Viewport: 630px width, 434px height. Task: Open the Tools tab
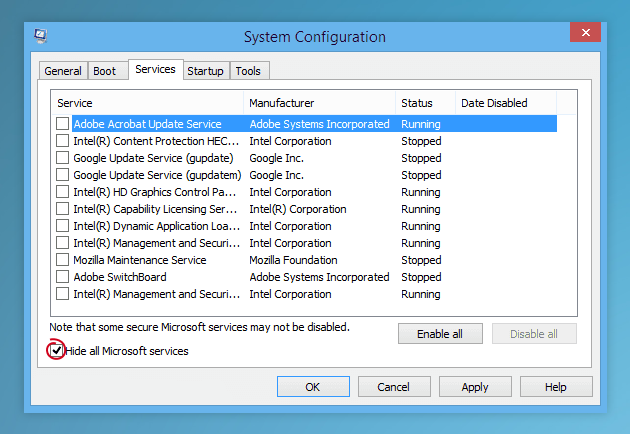click(248, 71)
